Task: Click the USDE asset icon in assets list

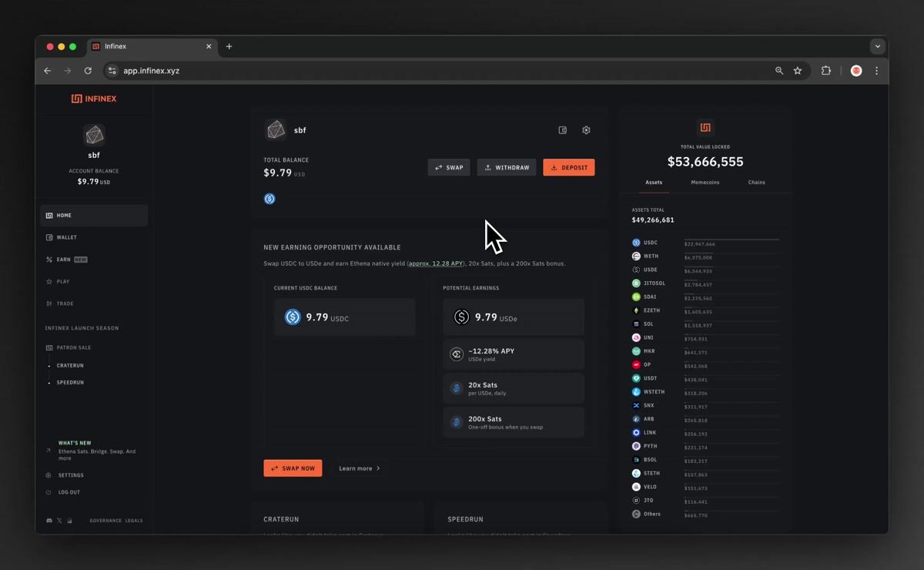Action: 636,270
